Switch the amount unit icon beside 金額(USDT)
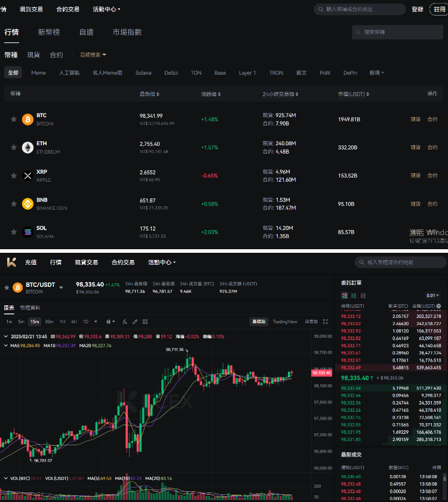This screenshot has width=448, height=502. tap(438, 306)
